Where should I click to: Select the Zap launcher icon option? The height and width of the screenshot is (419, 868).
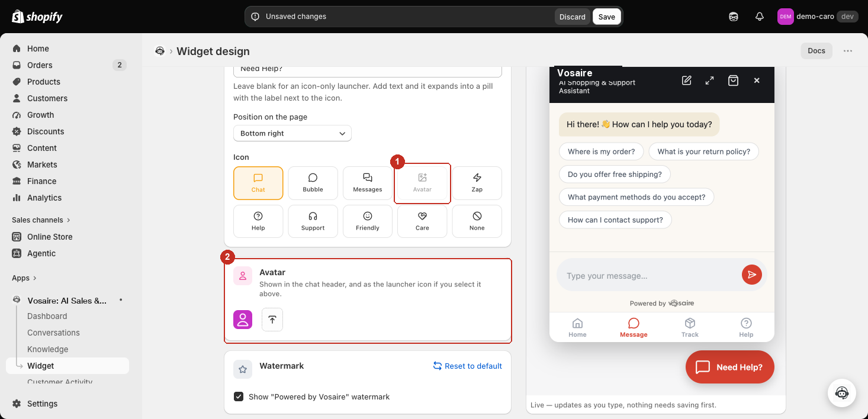(x=477, y=183)
